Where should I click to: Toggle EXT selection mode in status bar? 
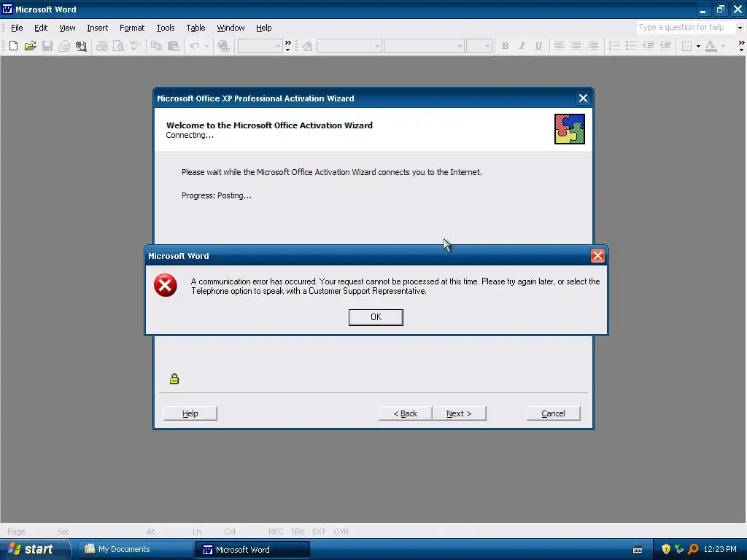pos(319,532)
